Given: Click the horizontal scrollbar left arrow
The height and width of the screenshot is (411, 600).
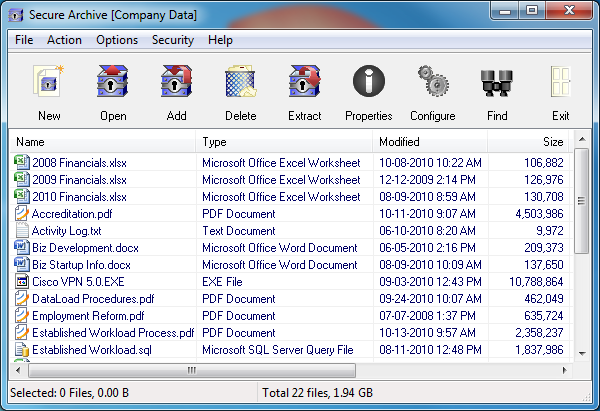Looking at the screenshot, I should [18, 370].
